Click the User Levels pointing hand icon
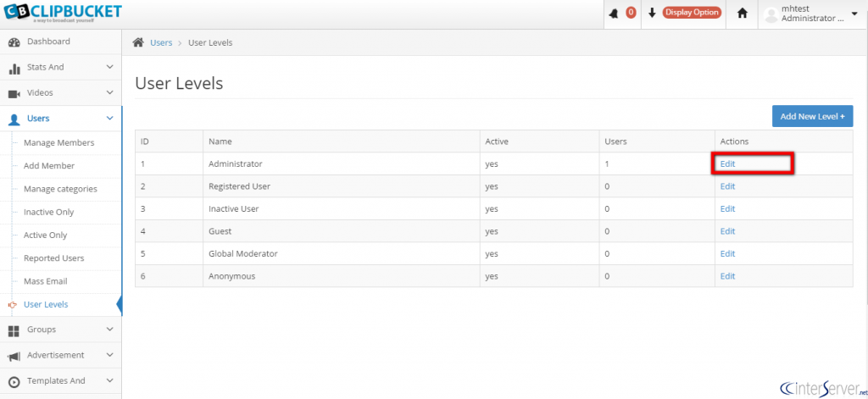The height and width of the screenshot is (399, 868). (12, 304)
